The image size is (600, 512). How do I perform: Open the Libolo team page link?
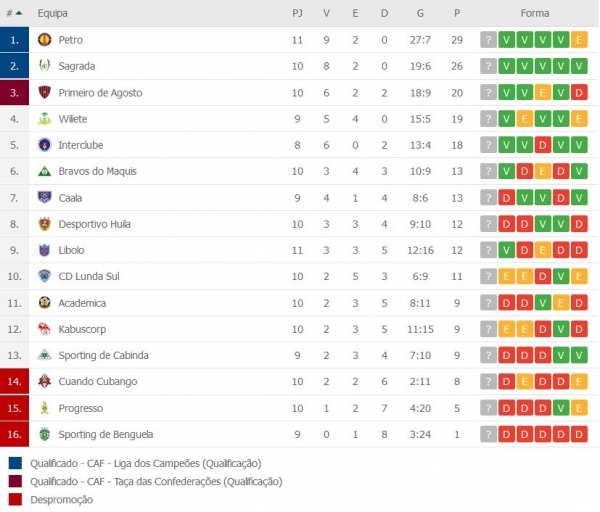pyautogui.click(x=71, y=250)
